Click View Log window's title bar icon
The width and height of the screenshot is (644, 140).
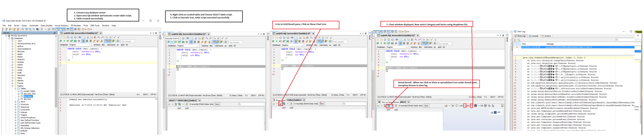(515, 31)
